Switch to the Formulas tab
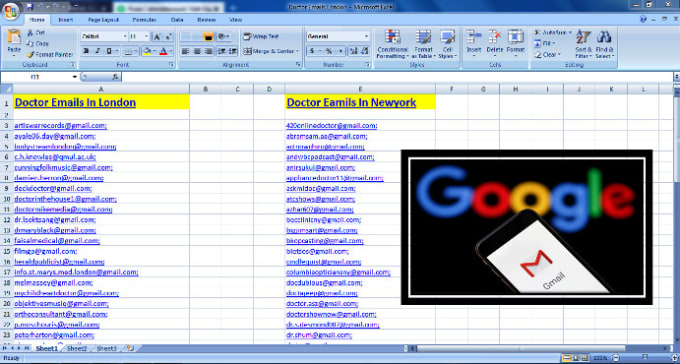 [x=144, y=20]
